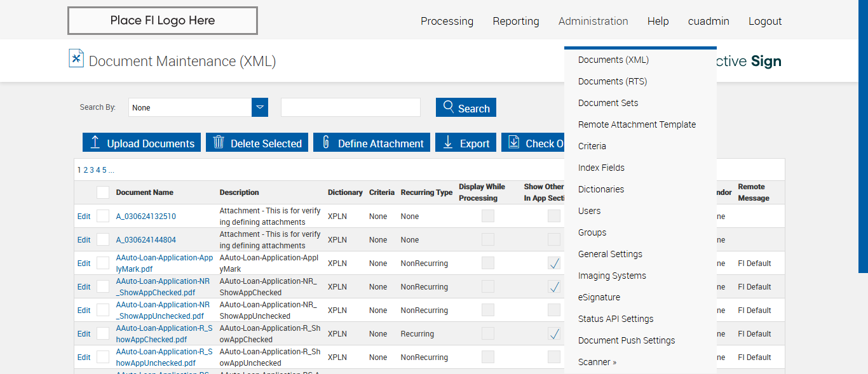Open the Search By dropdown
The width and height of the screenshot is (868, 374).
[x=260, y=107]
